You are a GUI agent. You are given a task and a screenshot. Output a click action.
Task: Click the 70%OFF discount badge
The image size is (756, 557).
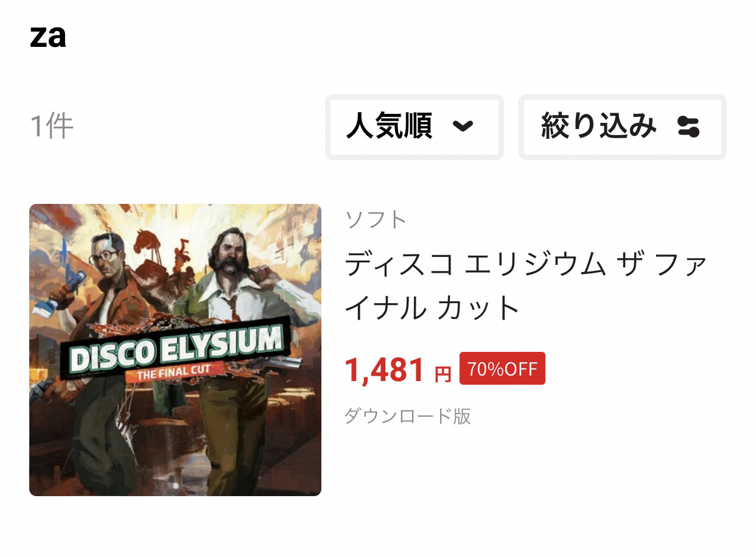point(502,369)
